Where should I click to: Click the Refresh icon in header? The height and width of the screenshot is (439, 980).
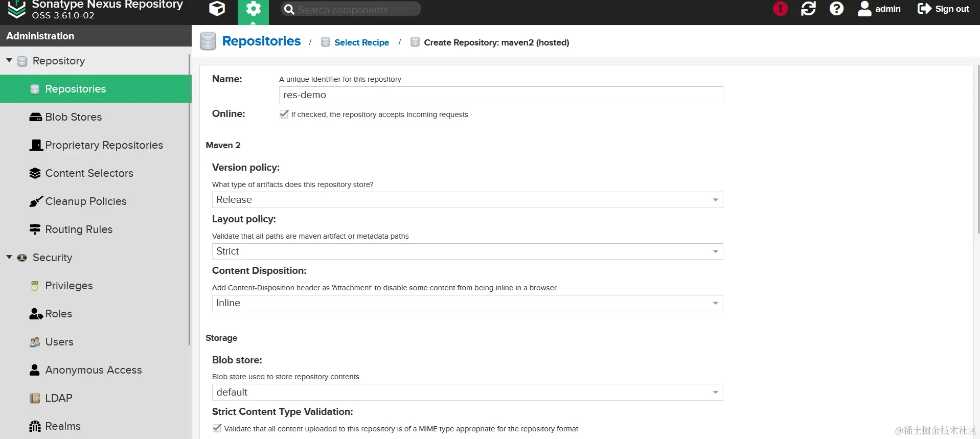pyautogui.click(x=808, y=9)
